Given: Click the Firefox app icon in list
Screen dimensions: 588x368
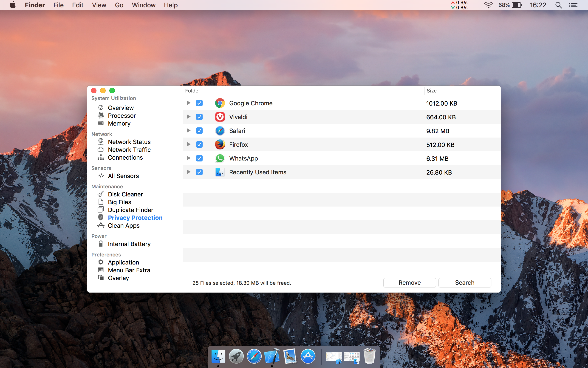Looking at the screenshot, I should click(220, 145).
